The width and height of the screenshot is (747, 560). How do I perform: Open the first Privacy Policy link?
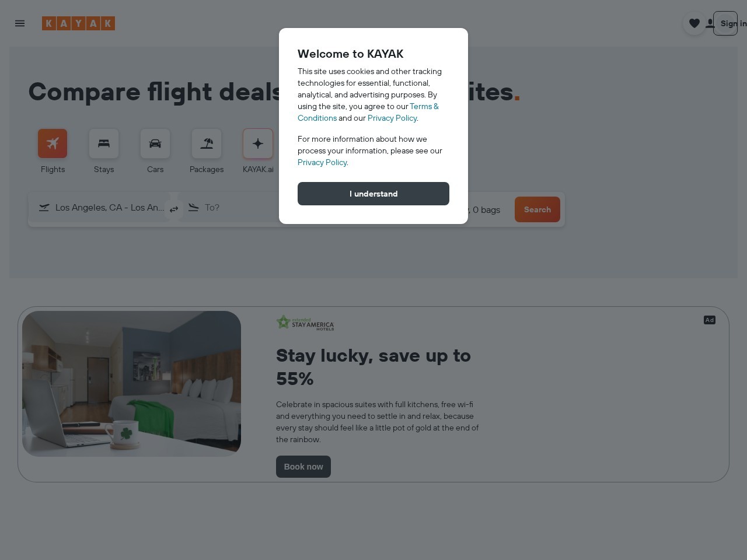click(x=392, y=118)
